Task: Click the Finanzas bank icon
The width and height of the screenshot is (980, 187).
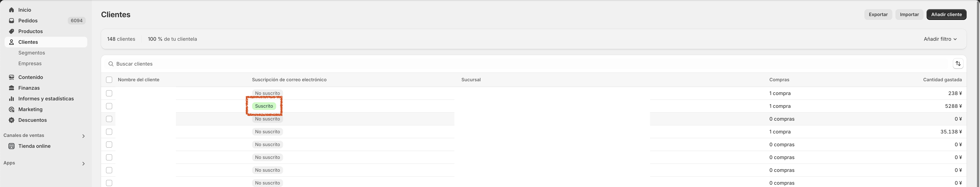Action: coord(11,88)
